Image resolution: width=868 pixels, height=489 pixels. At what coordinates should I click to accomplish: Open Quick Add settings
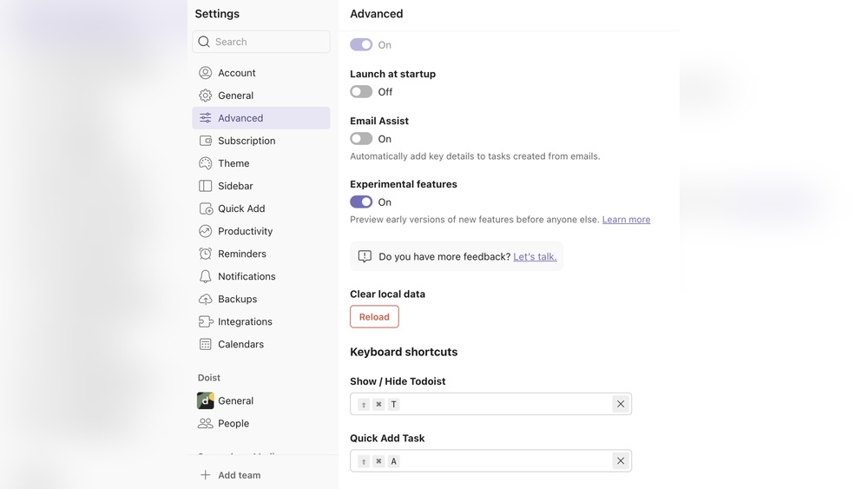261,208
